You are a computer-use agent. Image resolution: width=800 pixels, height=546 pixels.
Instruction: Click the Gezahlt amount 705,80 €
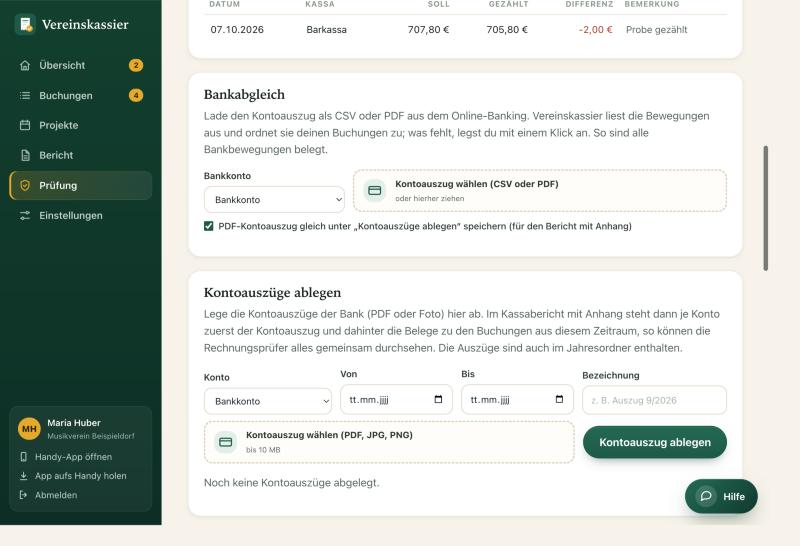(x=507, y=30)
